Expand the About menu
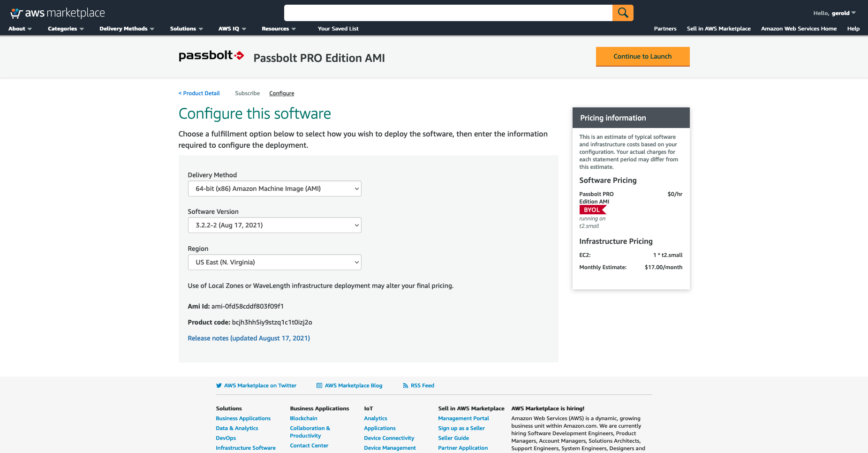This screenshot has width=868, height=453. (20, 29)
